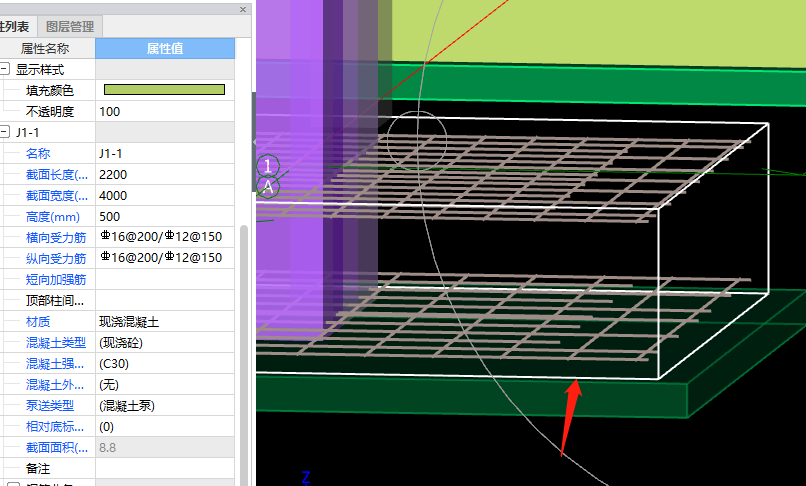Click the 名称 property label
Viewport: 806px width, 486px height.
38,154
